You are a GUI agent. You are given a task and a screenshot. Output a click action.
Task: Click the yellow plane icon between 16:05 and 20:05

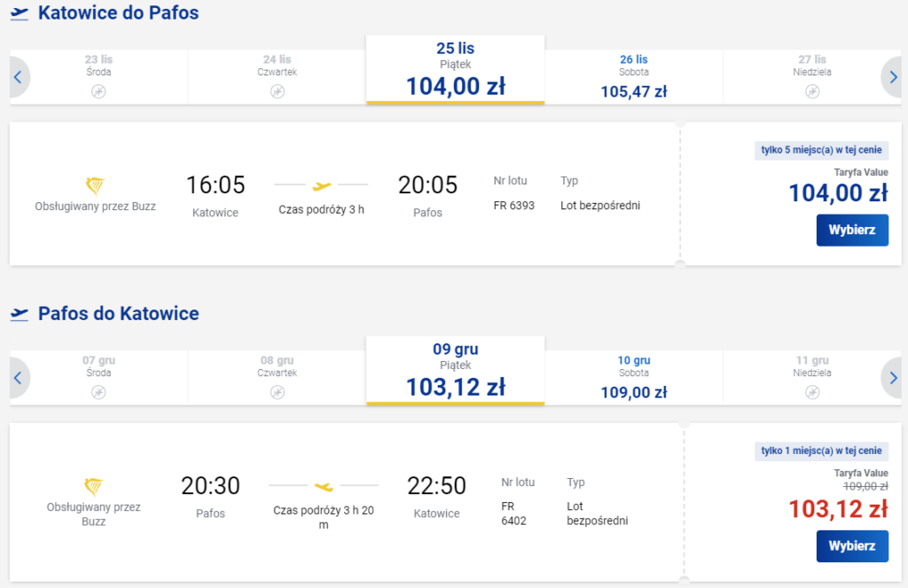pyautogui.click(x=322, y=185)
